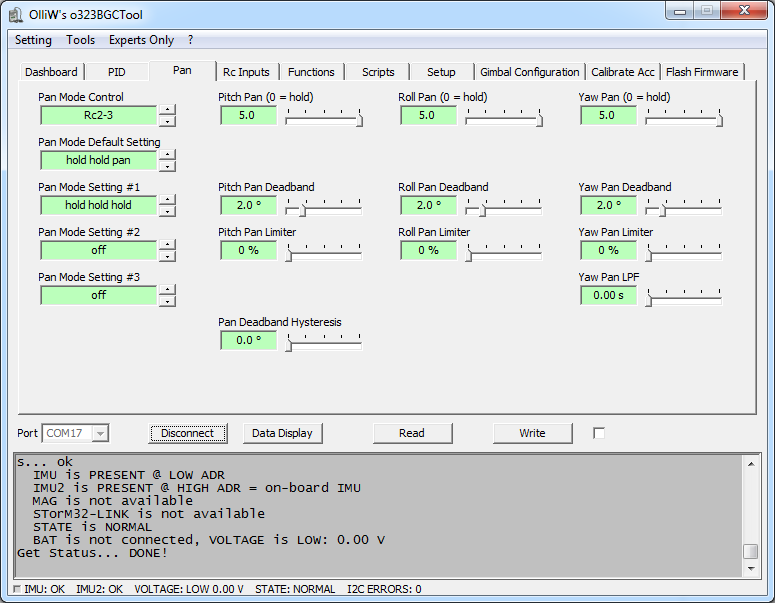Image resolution: width=775 pixels, height=603 pixels.
Task: Click the Yaw Pan LPF slider track
Action: [x=684, y=296]
